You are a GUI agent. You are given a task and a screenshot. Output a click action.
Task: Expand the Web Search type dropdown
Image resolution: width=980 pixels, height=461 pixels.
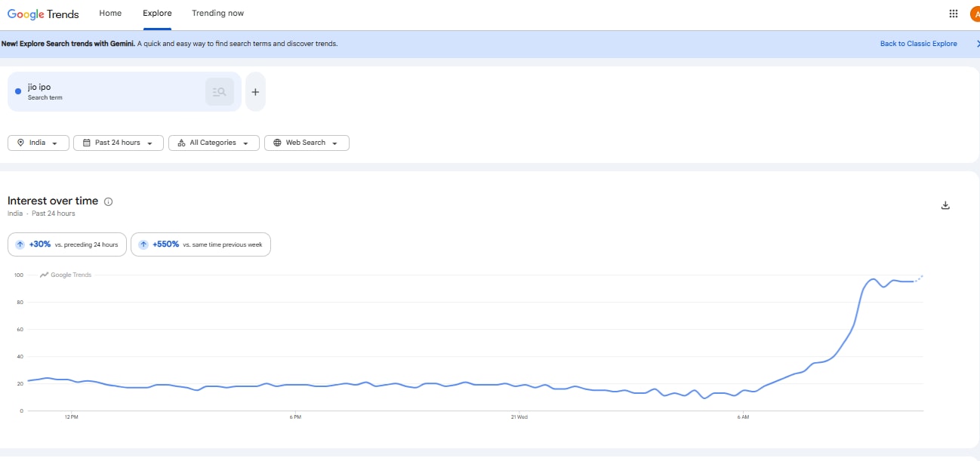click(307, 143)
